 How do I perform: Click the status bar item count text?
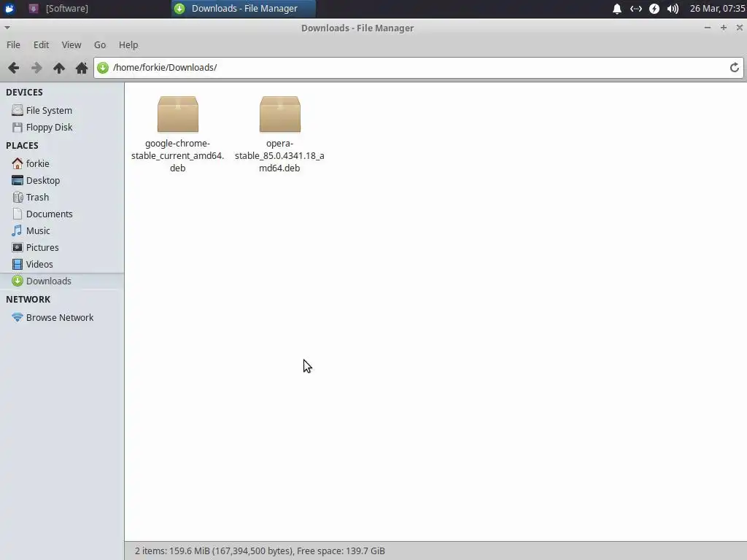260,551
